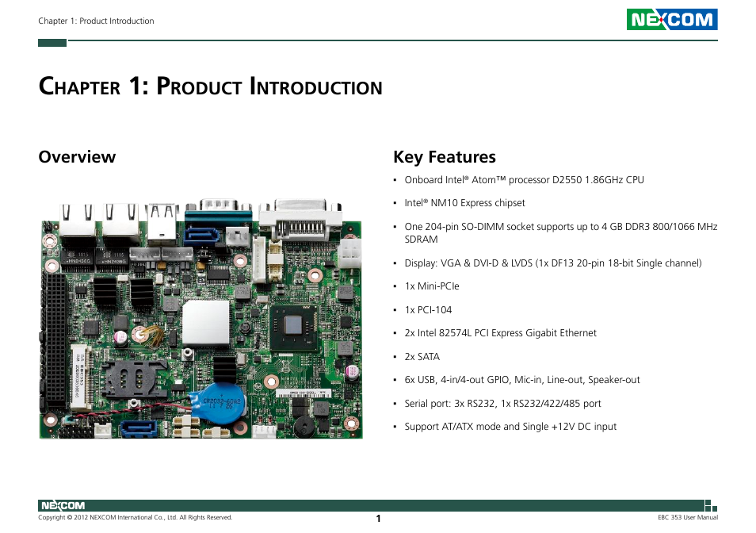Click '2x Intel 82574L PCI Express Gigabit Ethernet'
Screen dimensions: 756x533
[x=501, y=333]
